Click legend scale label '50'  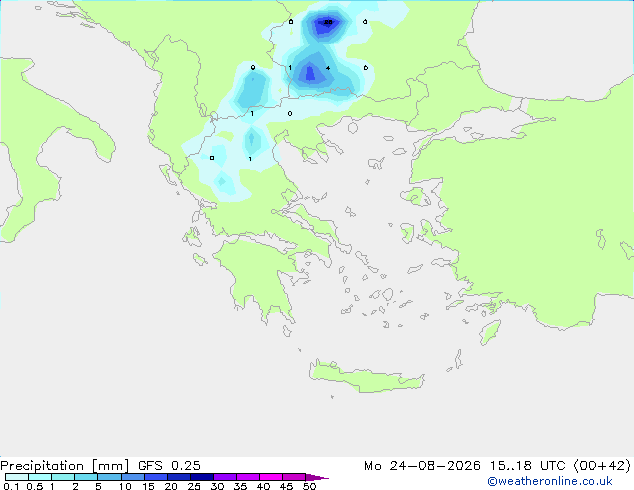tap(309, 486)
